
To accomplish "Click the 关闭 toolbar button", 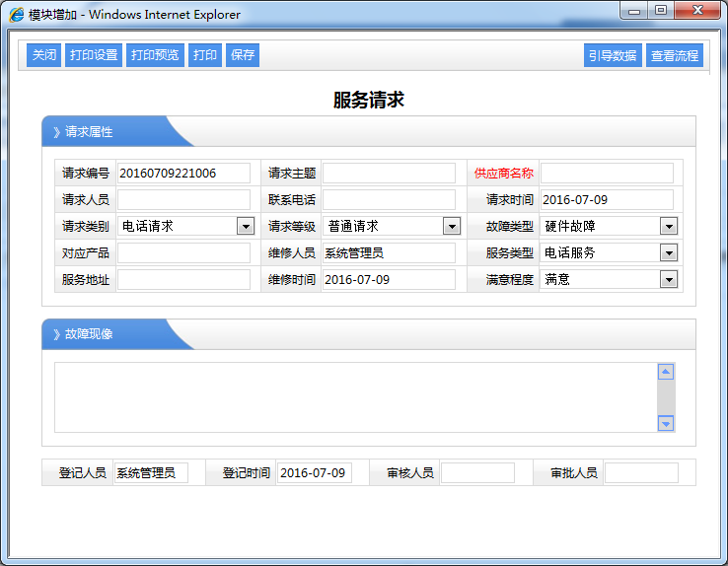I will click(x=43, y=55).
